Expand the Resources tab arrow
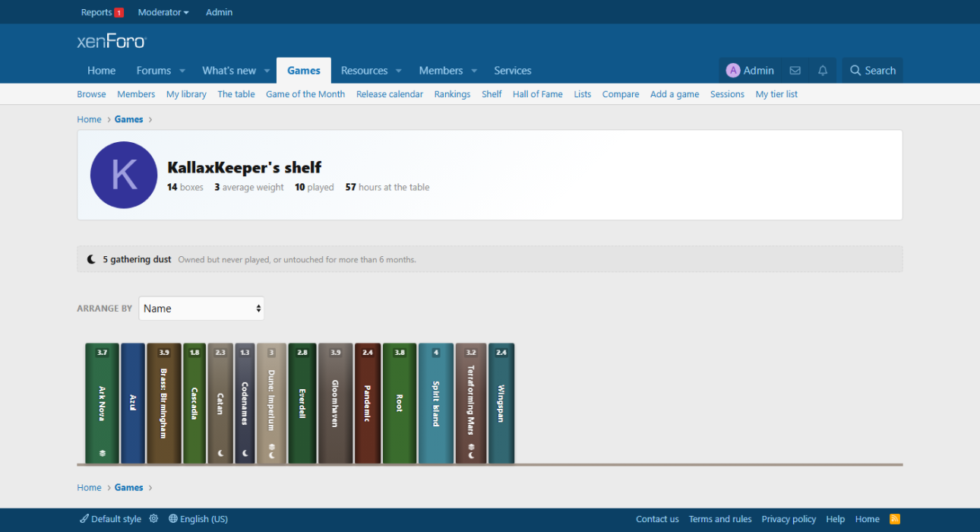 click(x=398, y=71)
